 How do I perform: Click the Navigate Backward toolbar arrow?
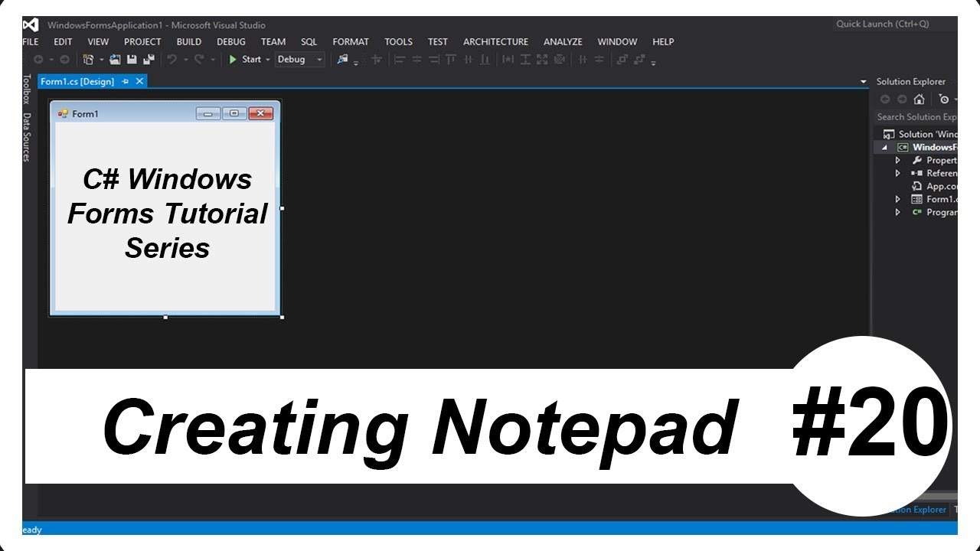click(38, 59)
